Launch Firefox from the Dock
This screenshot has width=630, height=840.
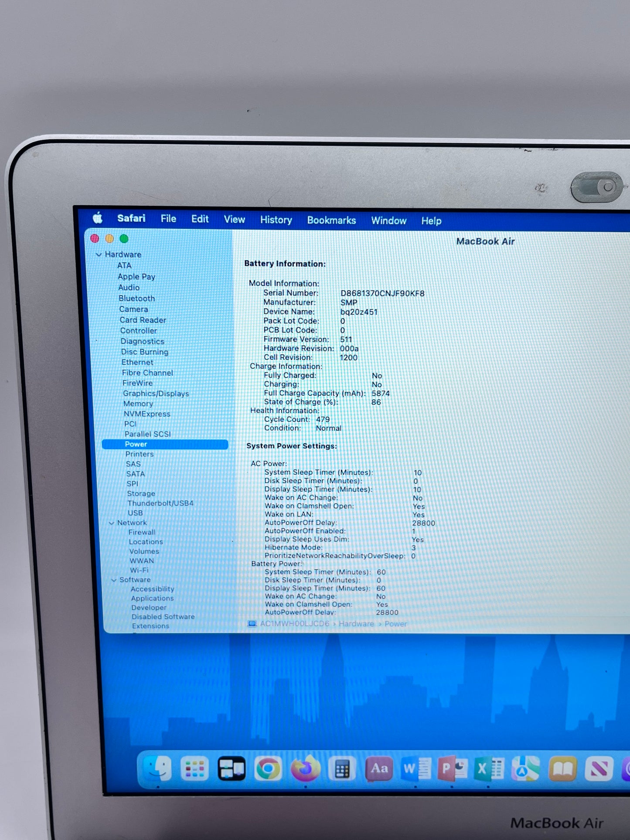305,769
